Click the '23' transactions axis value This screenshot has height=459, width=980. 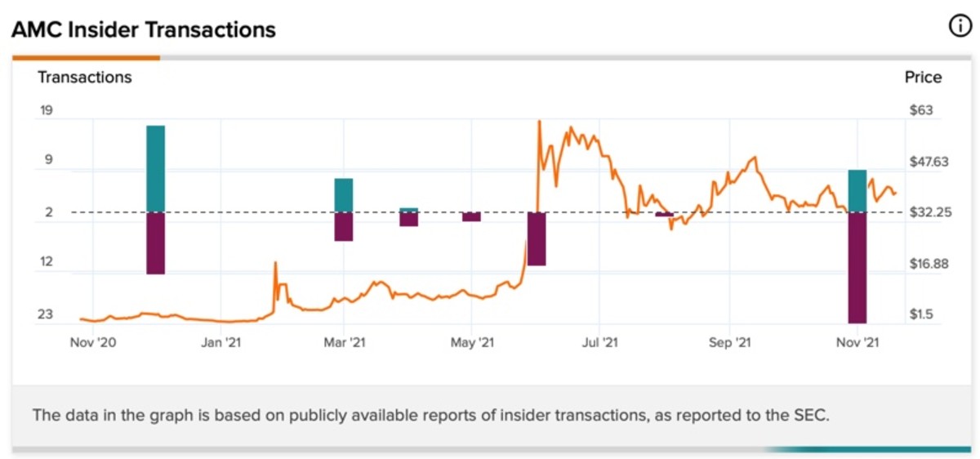click(x=46, y=314)
